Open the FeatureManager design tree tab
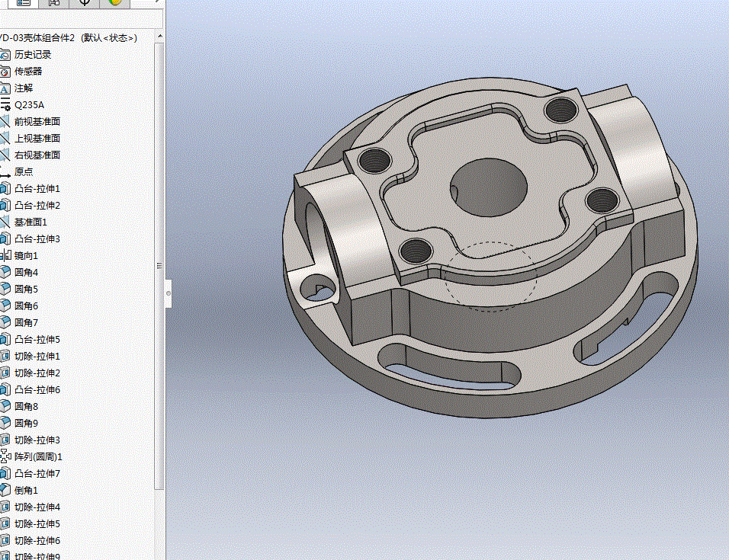 click(23, 3)
